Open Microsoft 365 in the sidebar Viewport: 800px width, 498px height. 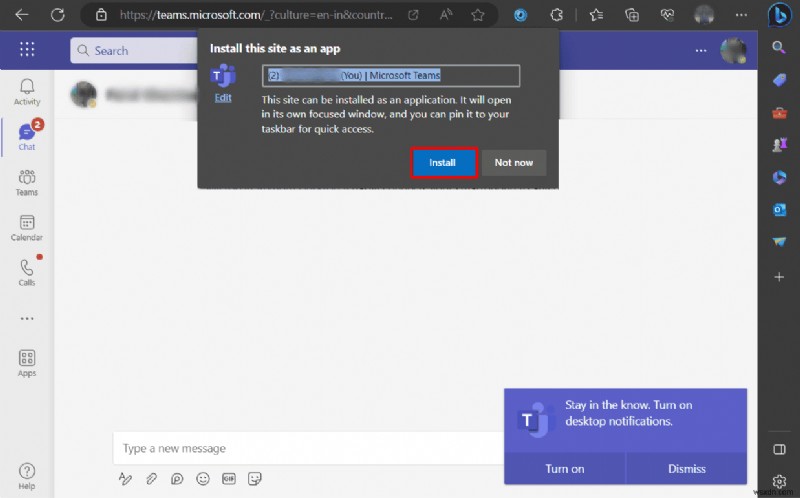pos(779,178)
